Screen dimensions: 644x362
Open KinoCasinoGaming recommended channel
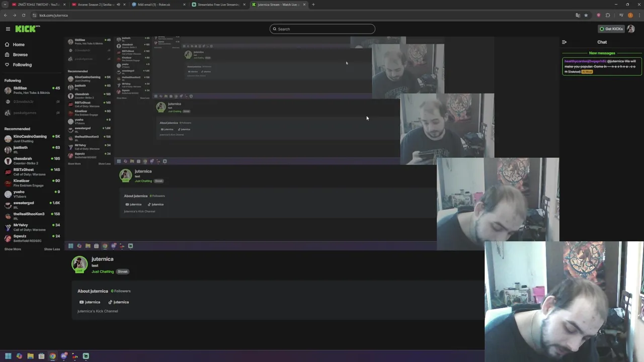(32, 138)
